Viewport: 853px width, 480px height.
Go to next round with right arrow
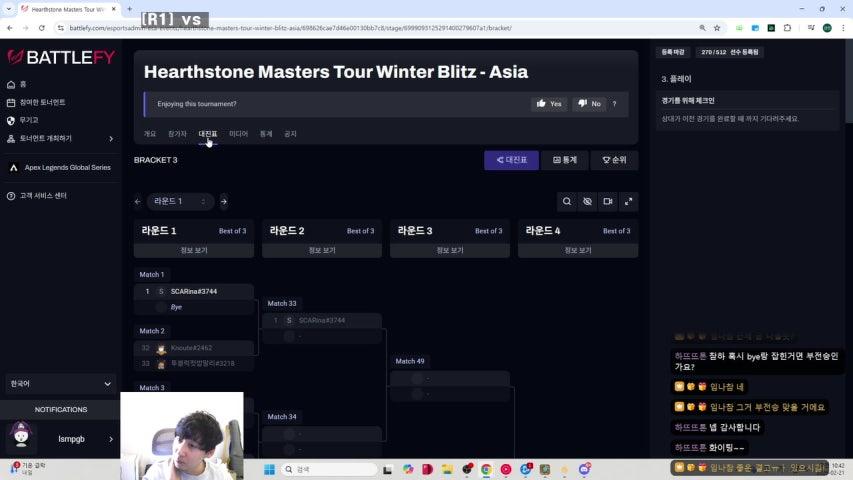pyautogui.click(x=224, y=202)
